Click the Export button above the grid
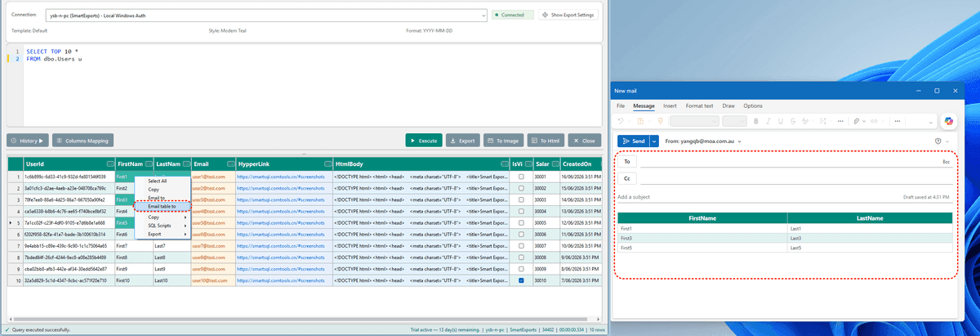The width and height of the screenshot is (980, 336). pyautogui.click(x=463, y=141)
